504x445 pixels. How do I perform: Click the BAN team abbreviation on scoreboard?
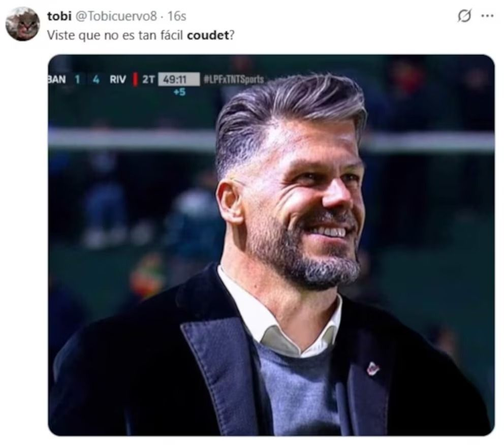[x=57, y=79]
